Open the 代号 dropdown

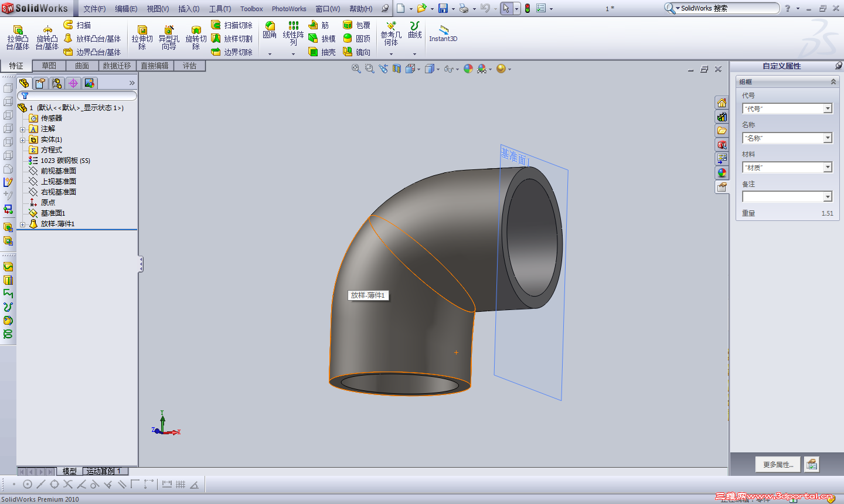[x=828, y=108]
